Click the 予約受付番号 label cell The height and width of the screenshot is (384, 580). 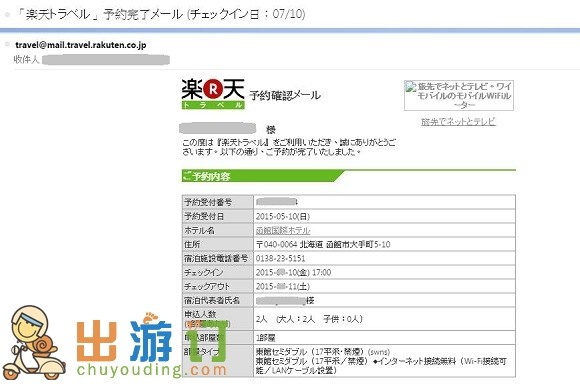[x=218, y=202]
